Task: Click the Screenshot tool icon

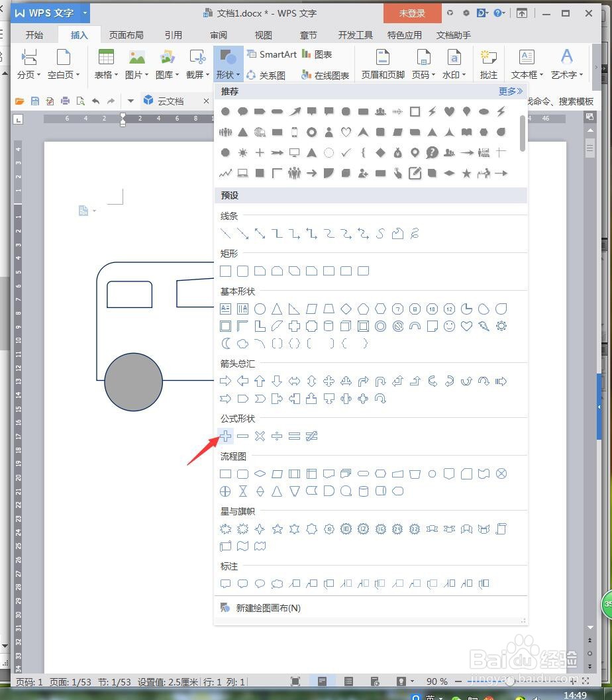Action: pyautogui.click(x=197, y=58)
